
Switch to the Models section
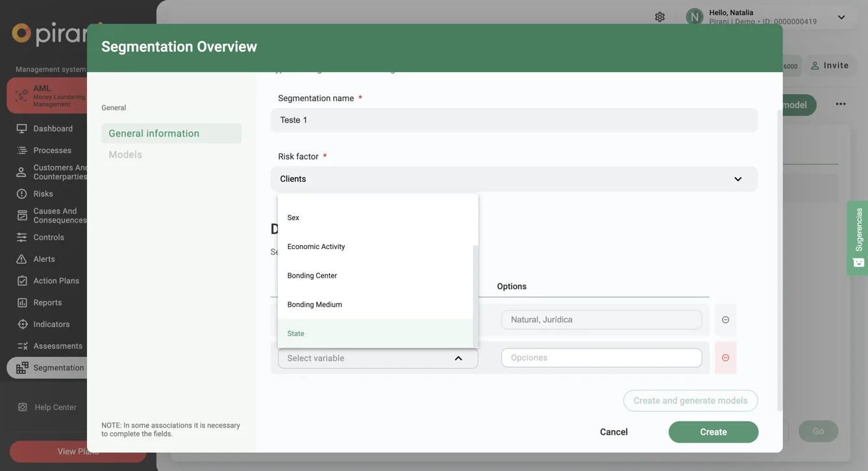point(125,155)
